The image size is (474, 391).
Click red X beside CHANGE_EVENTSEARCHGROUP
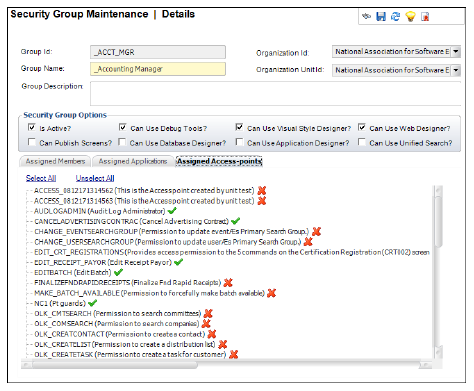point(316,231)
